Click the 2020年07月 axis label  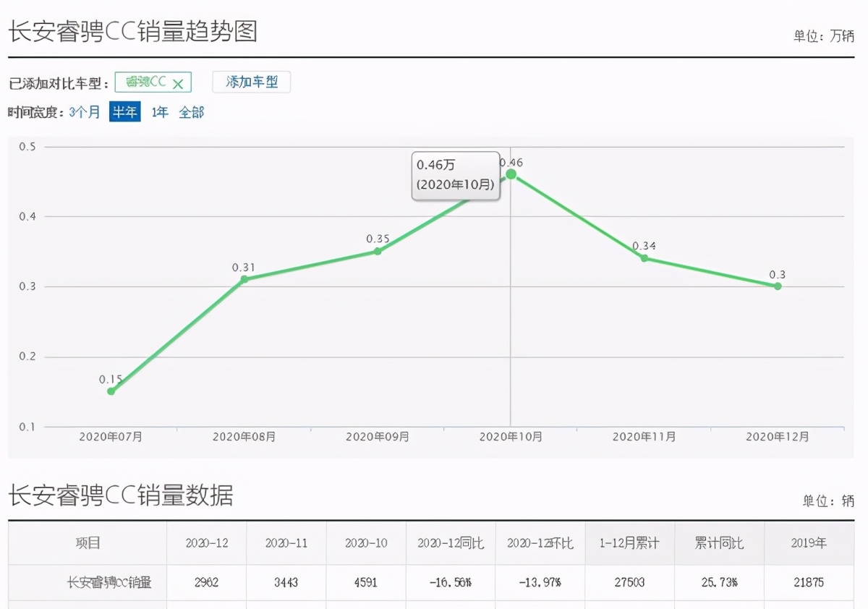click(111, 437)
